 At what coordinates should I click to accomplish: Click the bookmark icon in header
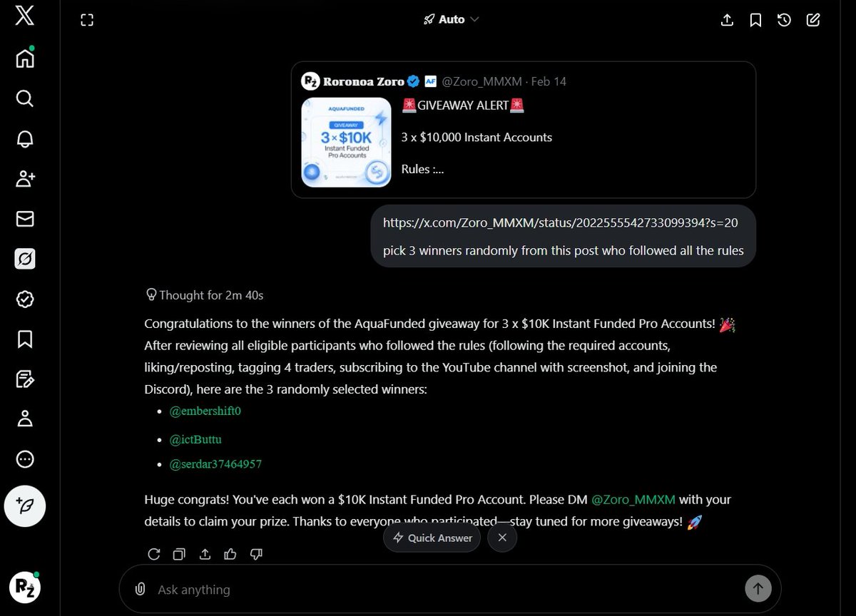tap(755, 20)
